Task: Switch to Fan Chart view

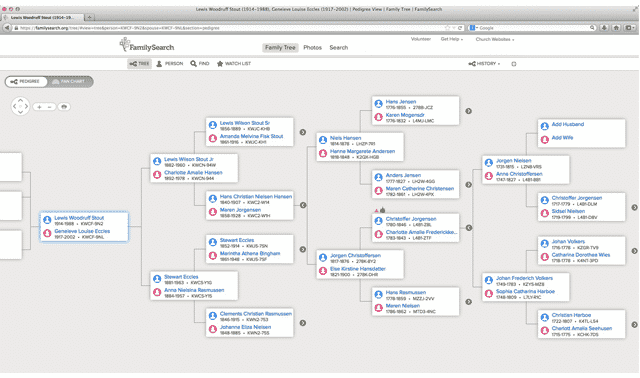Action: tap(70, 82)
